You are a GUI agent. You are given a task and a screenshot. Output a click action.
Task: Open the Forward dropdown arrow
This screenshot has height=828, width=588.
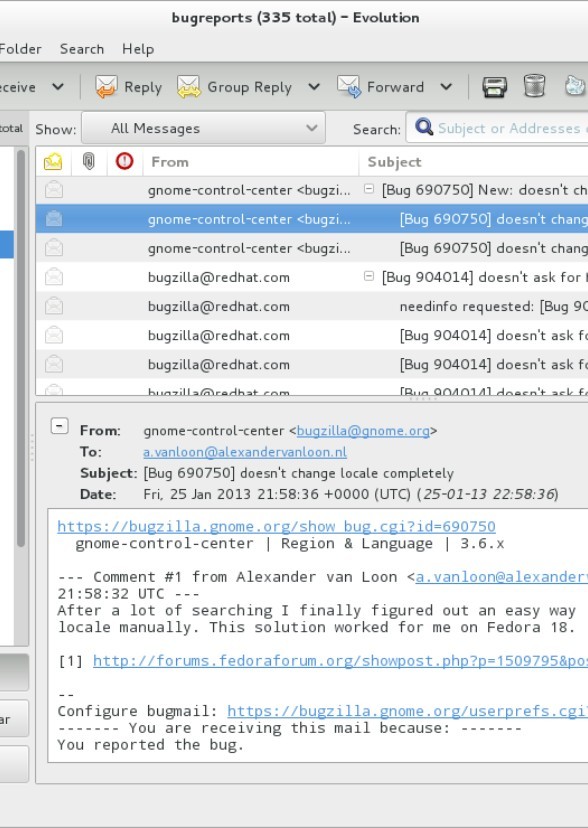coord(446,87)
